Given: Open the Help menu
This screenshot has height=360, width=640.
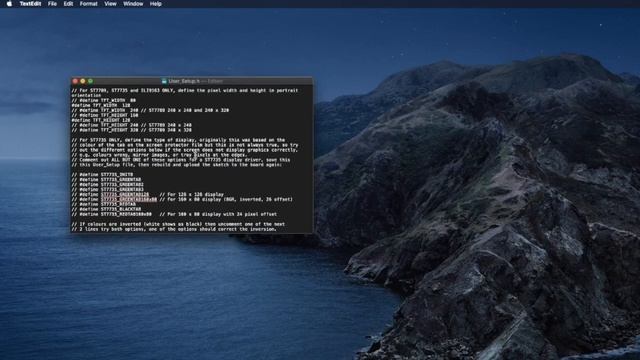Looking at the screenshot, I should 156,4.
